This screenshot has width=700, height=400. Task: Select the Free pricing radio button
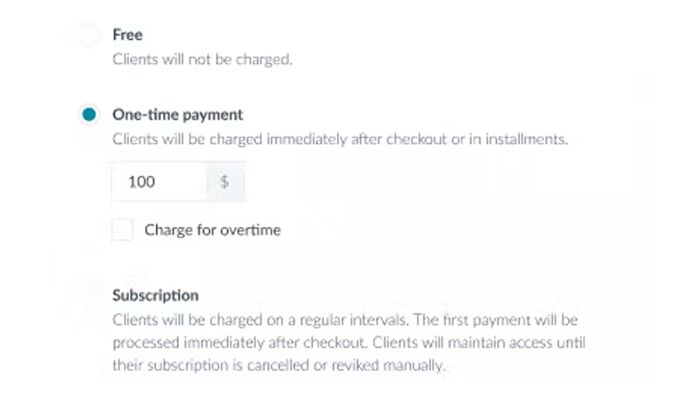point(90,35)
